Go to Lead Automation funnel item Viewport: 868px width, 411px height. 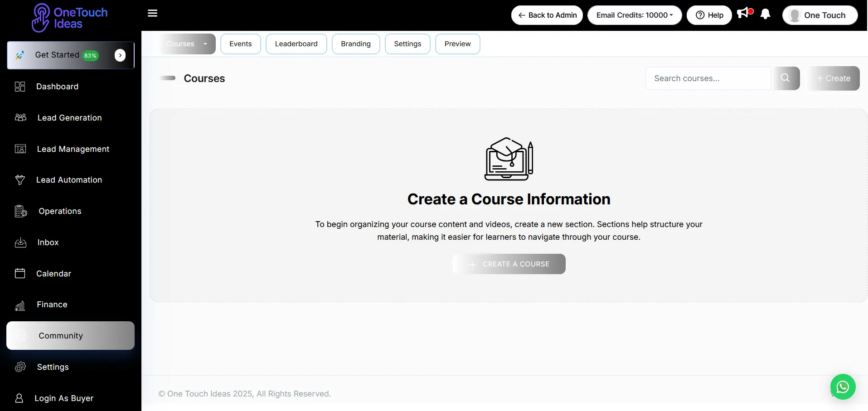pos(69,180)
